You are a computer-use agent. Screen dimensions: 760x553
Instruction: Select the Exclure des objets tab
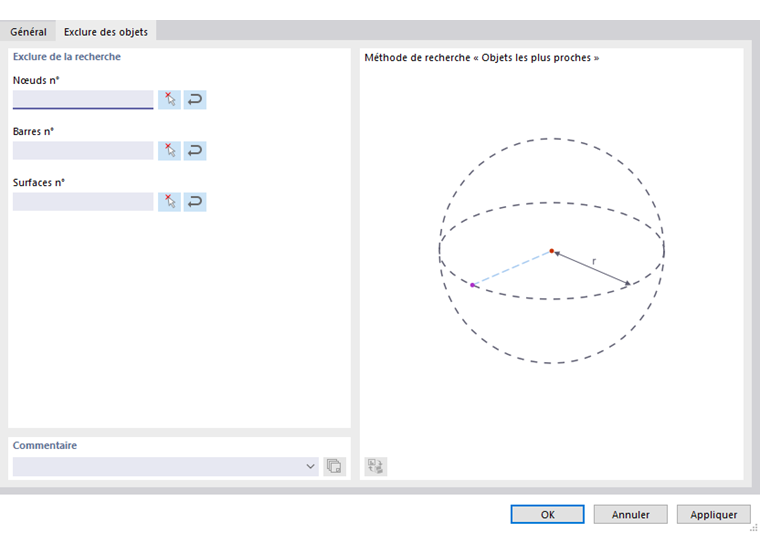click(106, 32)
